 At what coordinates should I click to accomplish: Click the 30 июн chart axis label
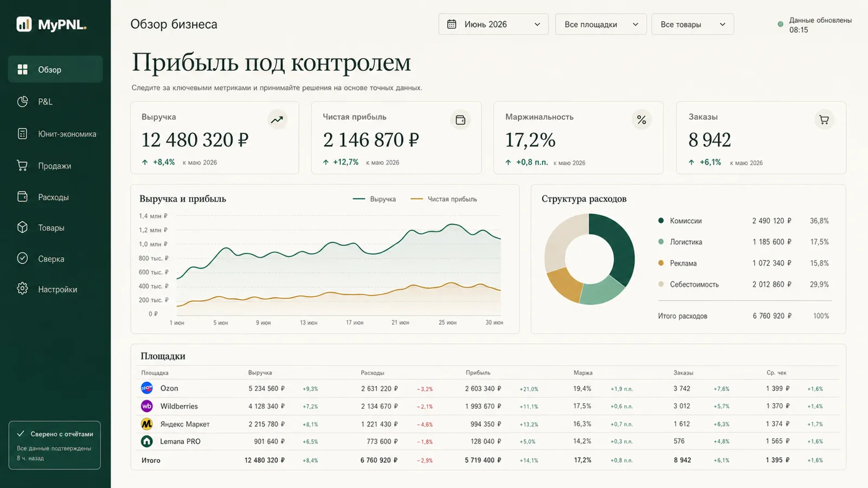[494, 323]
